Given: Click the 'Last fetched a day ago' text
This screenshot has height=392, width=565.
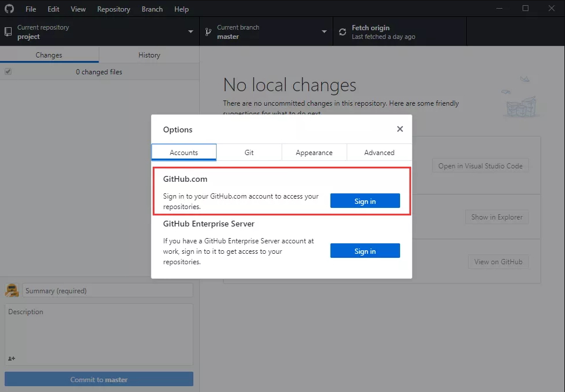Looking at the screenshot, I should pyautogui.click(x=383, y=37).
